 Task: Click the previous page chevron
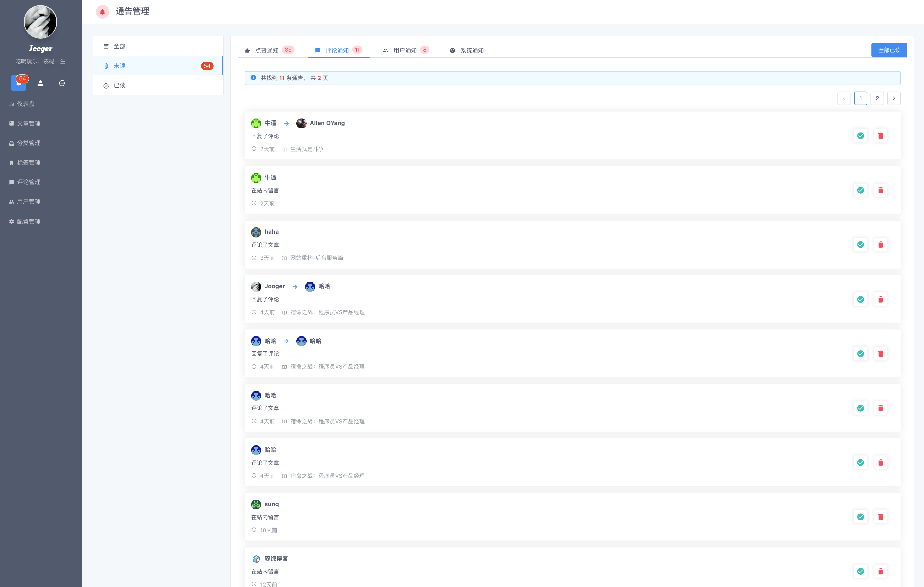[x=844, y=98]
